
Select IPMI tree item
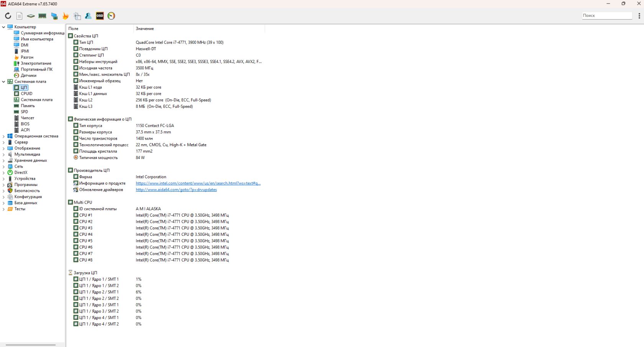(25, 51)
